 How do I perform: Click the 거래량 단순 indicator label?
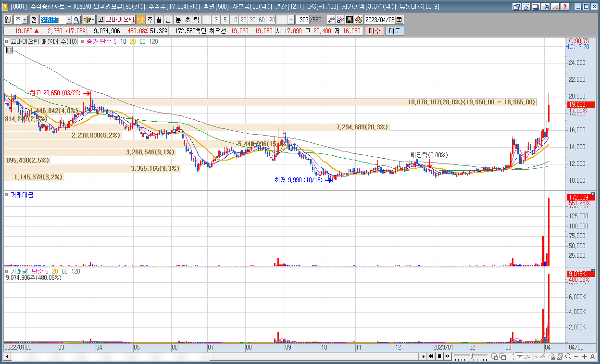coord(29,271)
